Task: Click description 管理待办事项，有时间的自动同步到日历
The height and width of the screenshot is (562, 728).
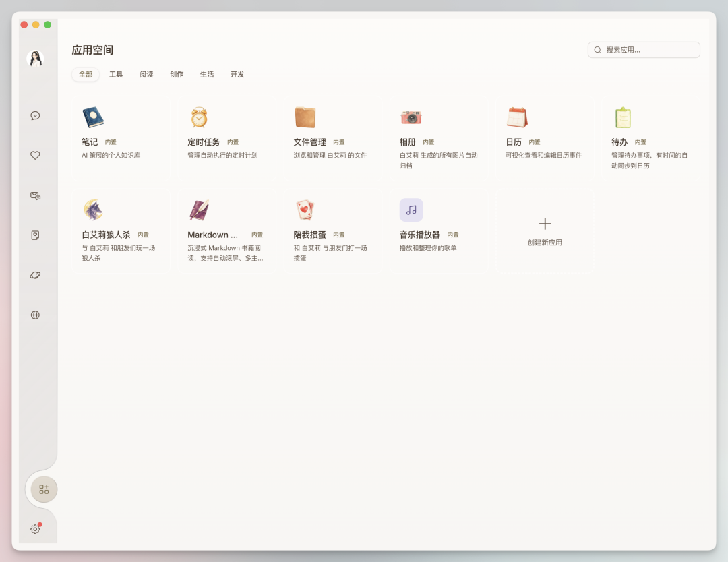Action: point(650,160)
